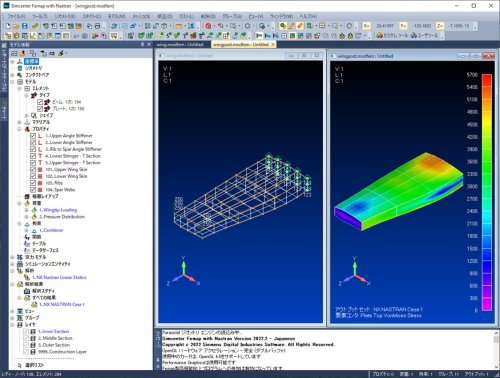Expand the Contact Pair (コンタクトペア) tree node
500x378 pixels.
click(12, 75)
